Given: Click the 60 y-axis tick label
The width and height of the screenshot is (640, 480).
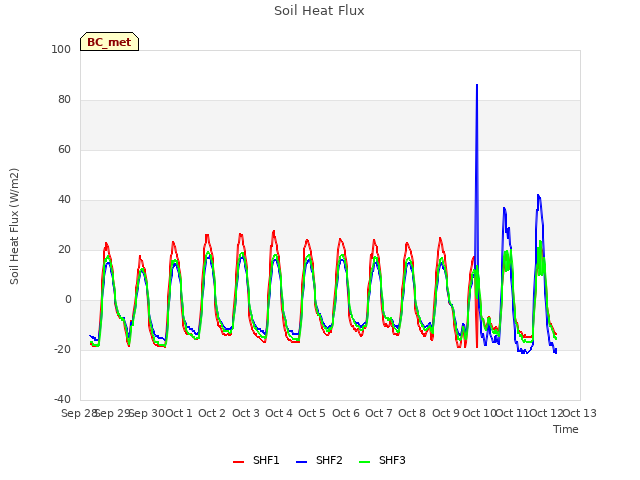Looking at the screenshot, I should pos(64,149).
